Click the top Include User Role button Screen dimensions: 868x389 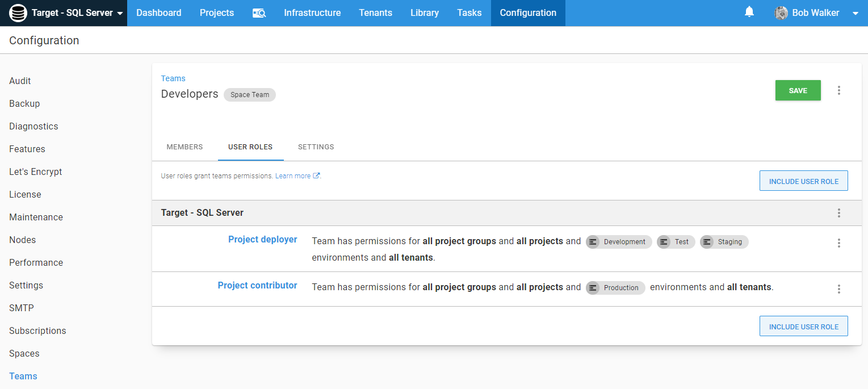[x=803, y=181]
